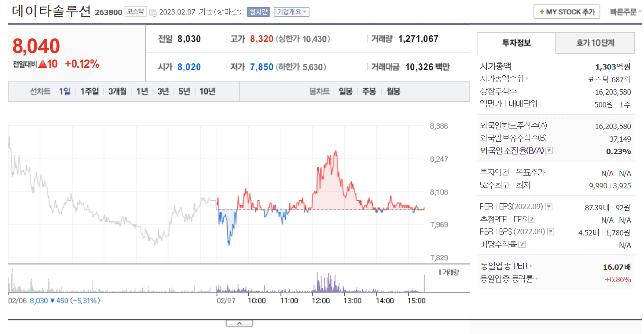The image size is (644, 334).
Task: Collapse the chart panel with the up chevron
Action: pyautogui.click(x=239, y=323)
